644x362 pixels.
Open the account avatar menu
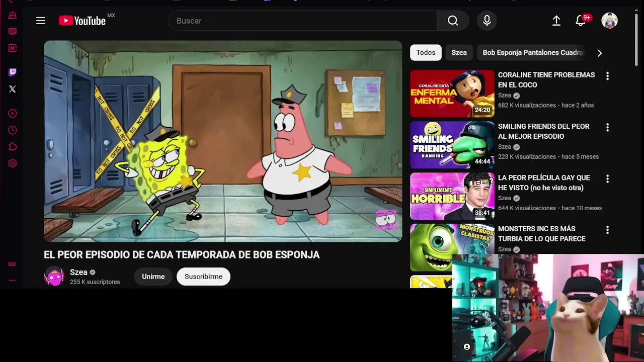609,21
